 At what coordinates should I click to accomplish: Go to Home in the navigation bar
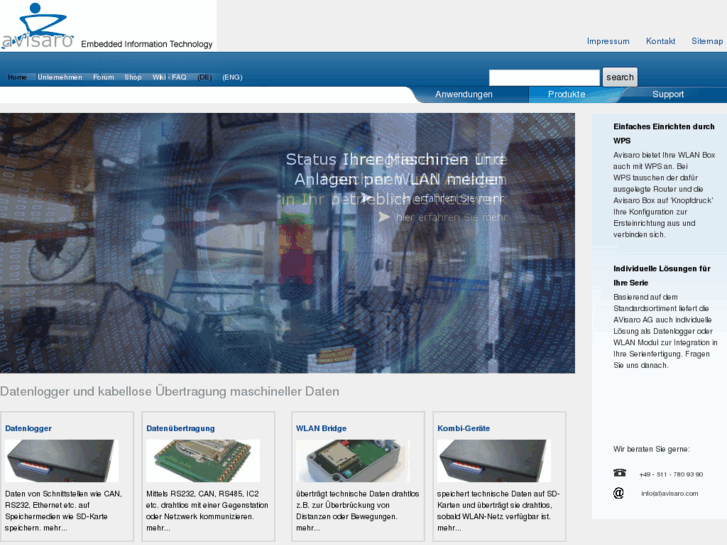[17, 77]
